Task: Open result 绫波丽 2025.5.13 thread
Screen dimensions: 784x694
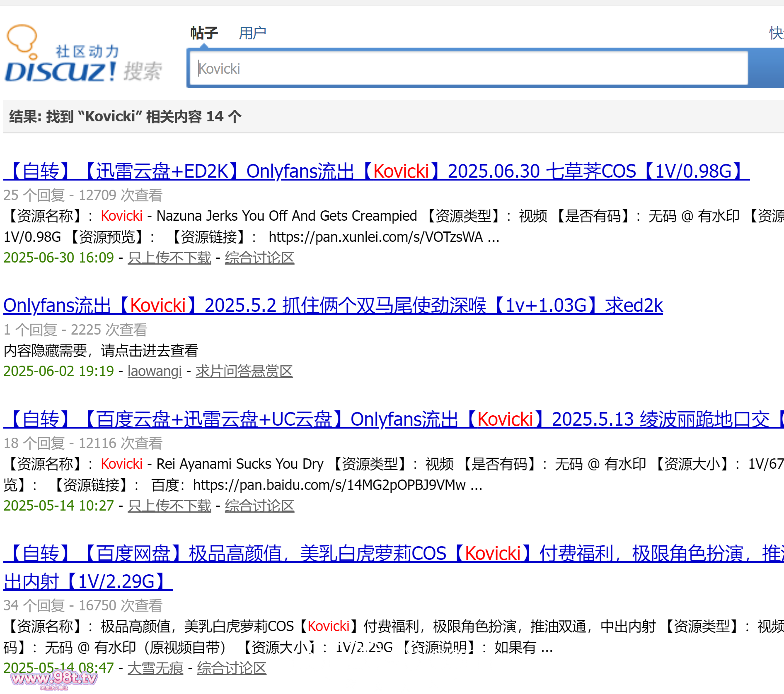Action: point(394,419)
